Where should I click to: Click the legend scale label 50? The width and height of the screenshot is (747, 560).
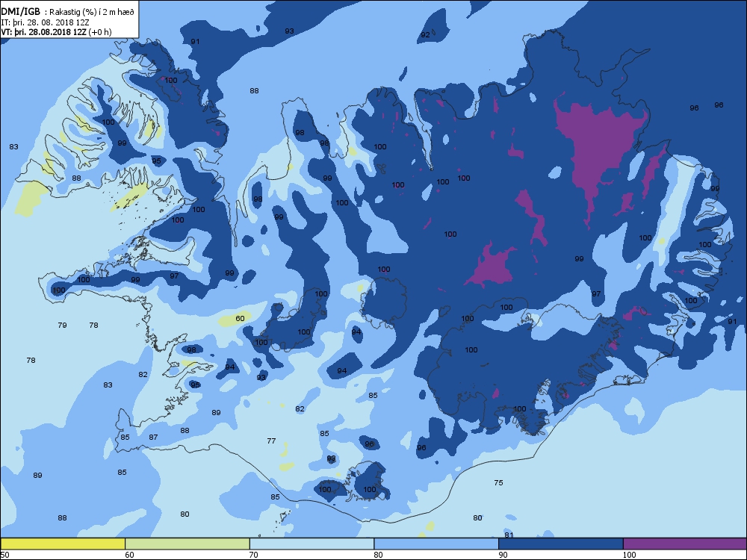coord(4,554)
